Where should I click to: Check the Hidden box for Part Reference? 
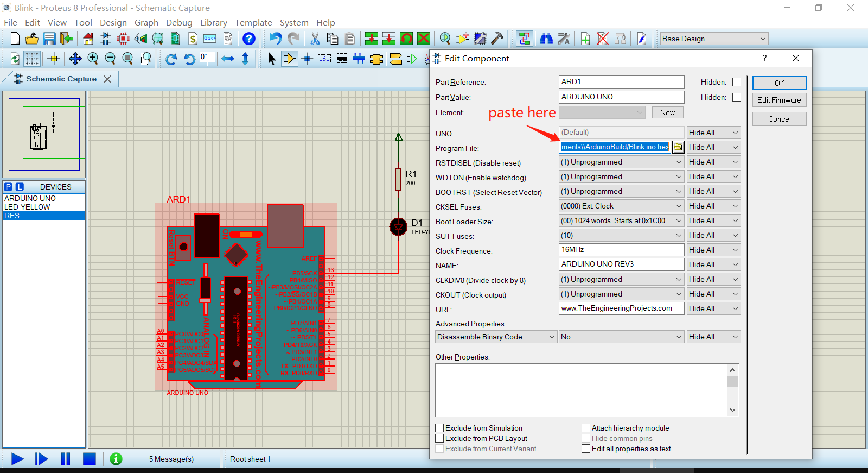(736, 82)
